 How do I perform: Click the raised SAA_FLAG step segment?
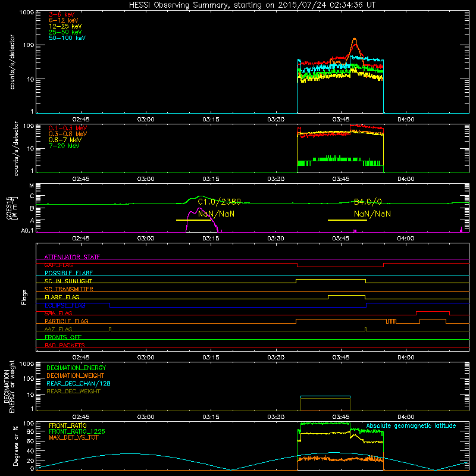[x=433, y=311]
